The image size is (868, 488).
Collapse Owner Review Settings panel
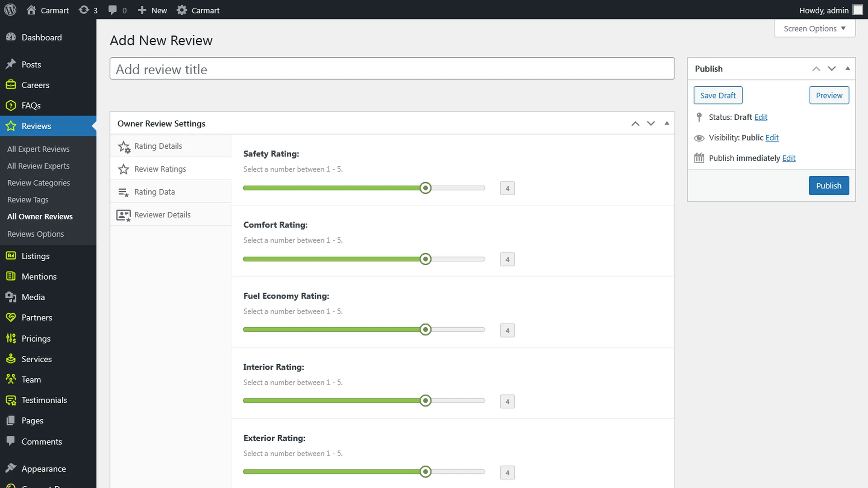(x=666, y=123)
